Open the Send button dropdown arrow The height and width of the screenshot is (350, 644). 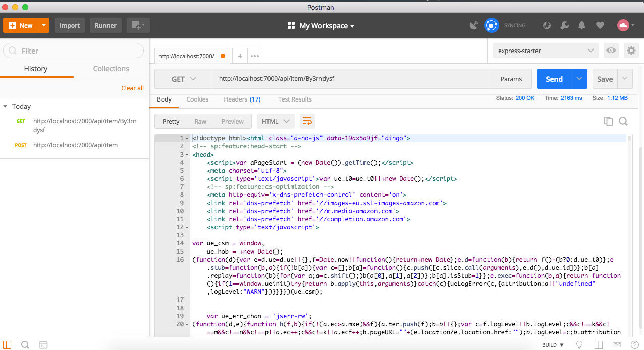point(579,79)
